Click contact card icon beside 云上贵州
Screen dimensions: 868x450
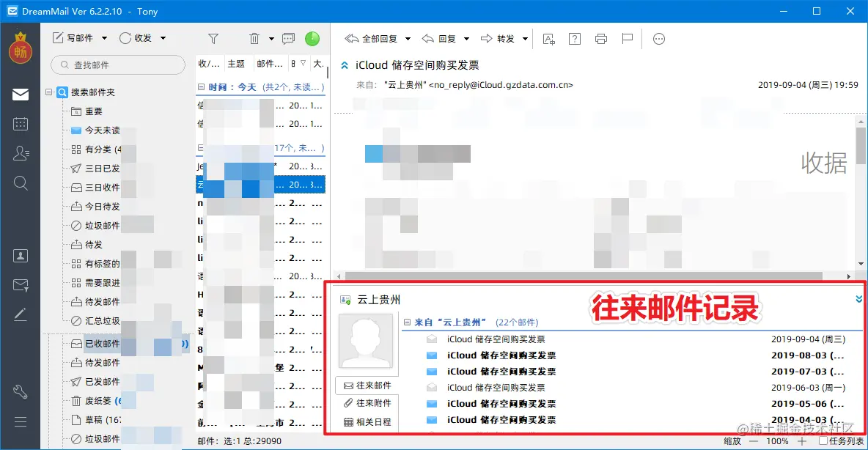(345, 300)
